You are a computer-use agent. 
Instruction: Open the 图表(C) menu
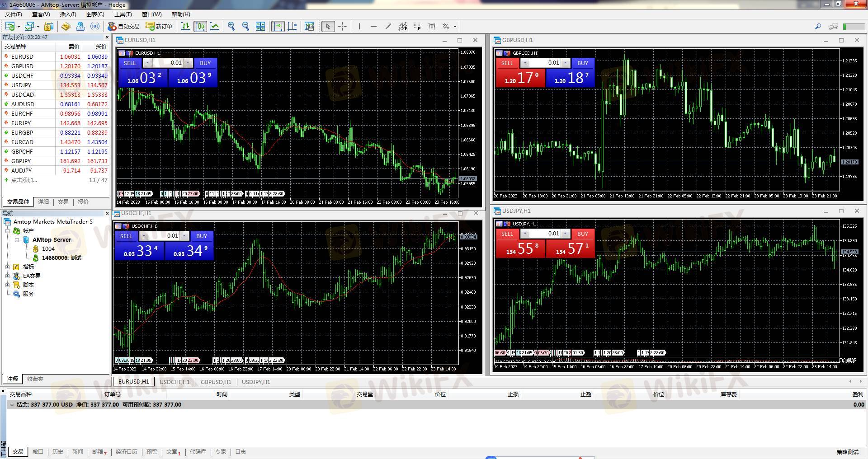click(95, 14)
